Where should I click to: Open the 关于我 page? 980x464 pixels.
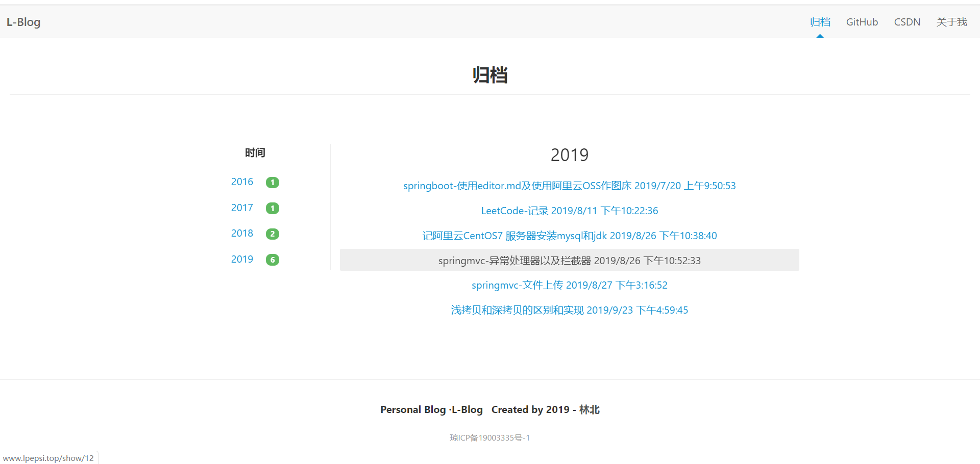[951, 22]
